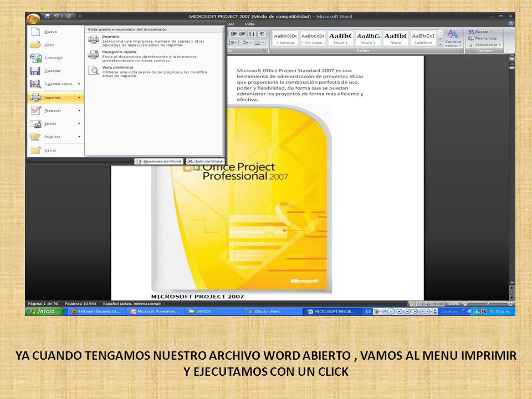This screenshot has height=399, width=532.
Task: Apply the Título 2 style
Action: 368,39
